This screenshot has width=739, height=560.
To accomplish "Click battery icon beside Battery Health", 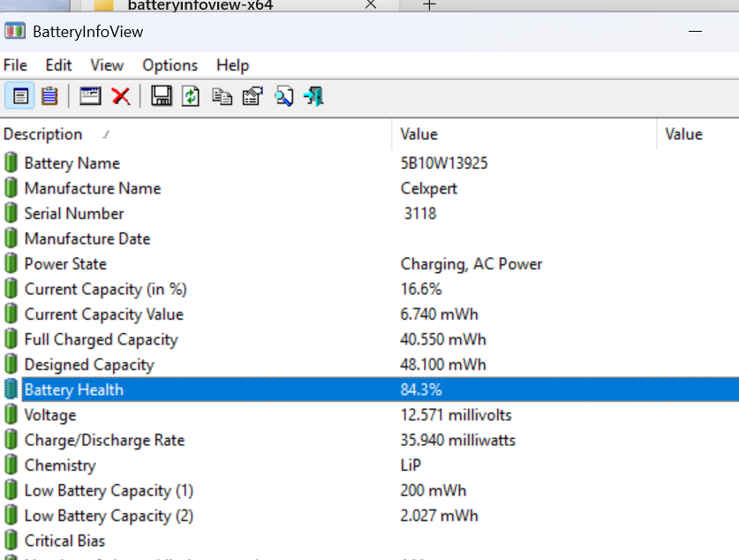I will click(x=11, y=390).
